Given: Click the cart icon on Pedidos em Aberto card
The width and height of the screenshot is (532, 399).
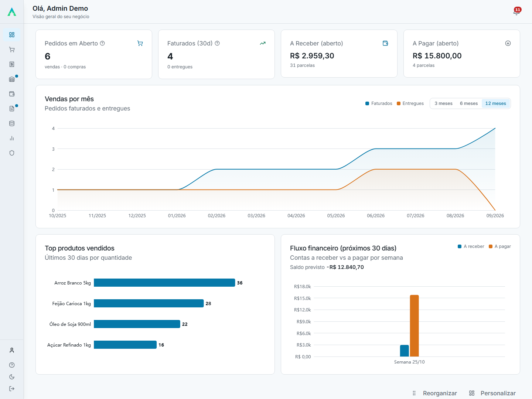Looking at the screenshot, I should tap(140, 43).
